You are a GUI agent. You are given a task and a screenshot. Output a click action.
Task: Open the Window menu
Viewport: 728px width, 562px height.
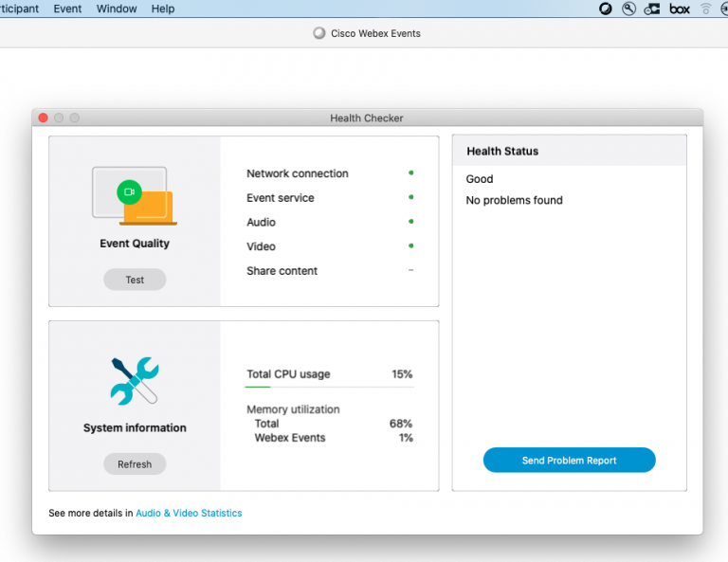pos(117,9)
